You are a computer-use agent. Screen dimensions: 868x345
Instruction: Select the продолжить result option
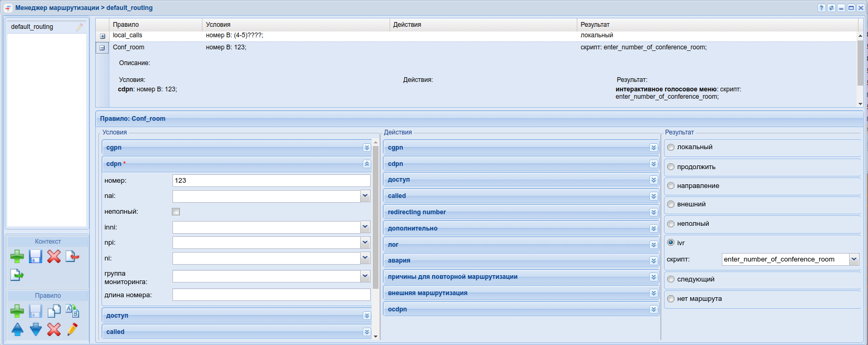(671, 167)
